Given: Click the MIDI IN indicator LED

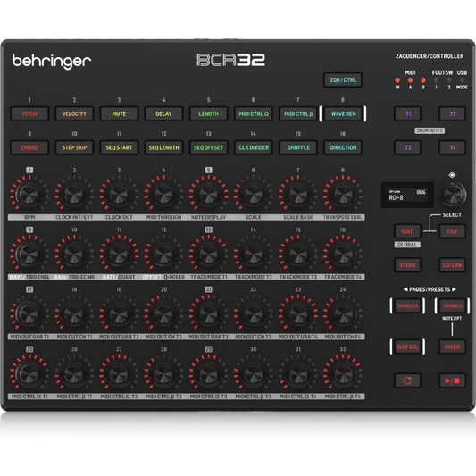Looking at the screenshot, I should coord(397,80).
